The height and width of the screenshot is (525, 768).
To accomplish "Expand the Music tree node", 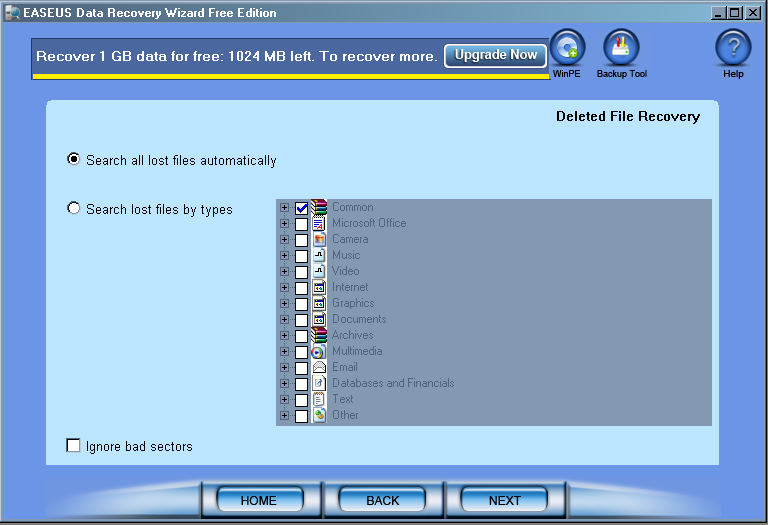I will (284, 256).
